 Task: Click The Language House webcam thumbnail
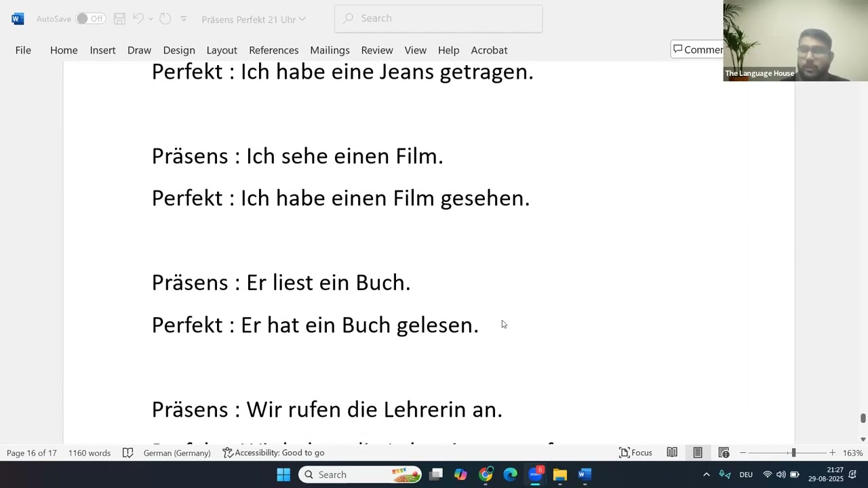pos(795,41)
